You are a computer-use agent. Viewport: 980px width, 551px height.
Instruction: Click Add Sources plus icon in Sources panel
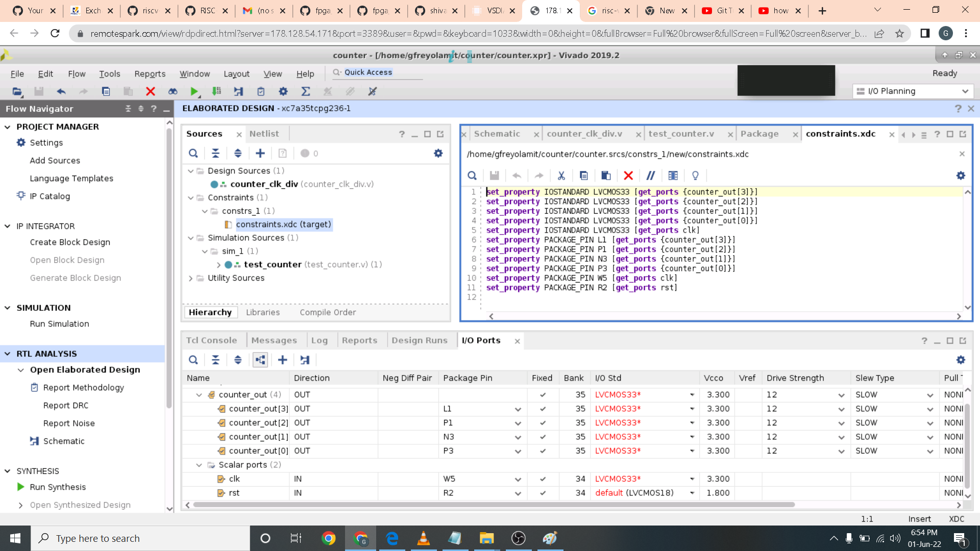pyautogui.click(x=260, y=153)
